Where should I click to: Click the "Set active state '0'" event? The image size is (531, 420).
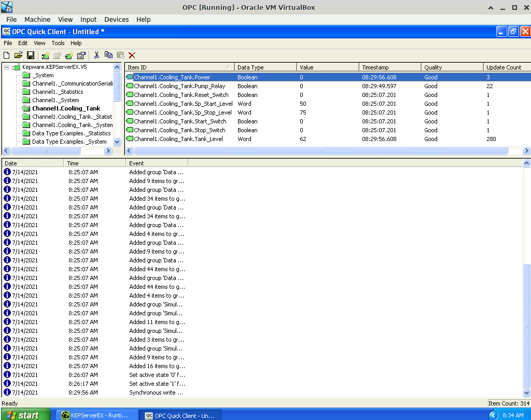coord(157,375)
